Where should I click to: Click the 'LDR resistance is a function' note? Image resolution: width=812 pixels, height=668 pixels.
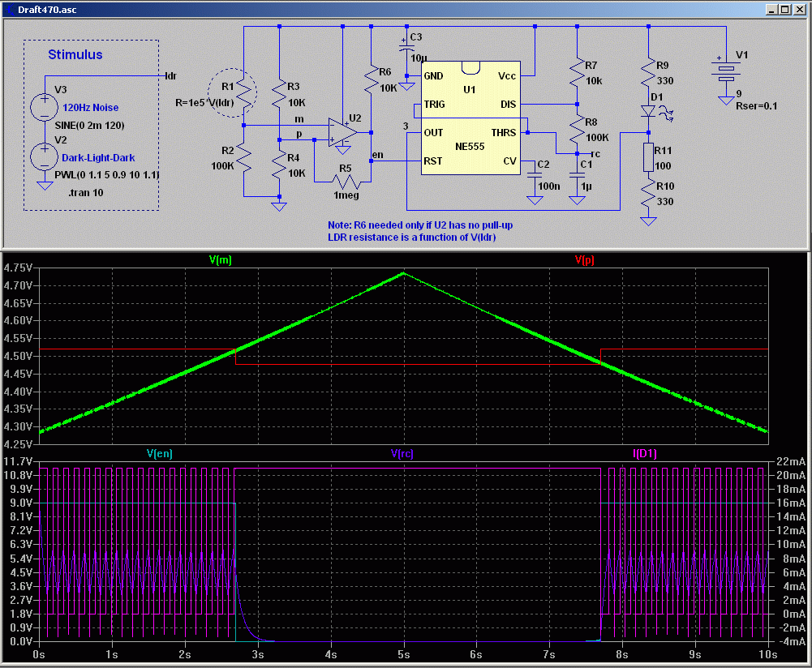[x=412, y=238]
